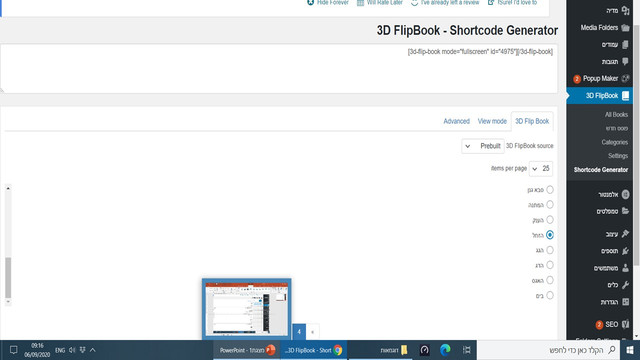Switch to the Advanced tab
Viewport: 640px width, 360px height.
click(x=456, y=121)
